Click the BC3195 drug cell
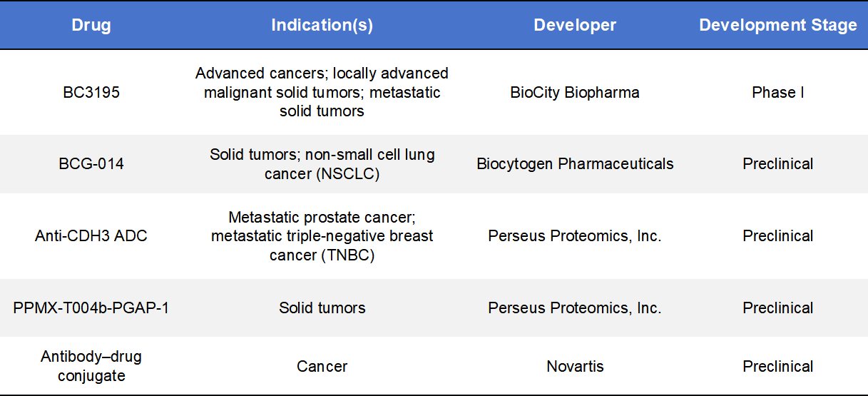 91,92
